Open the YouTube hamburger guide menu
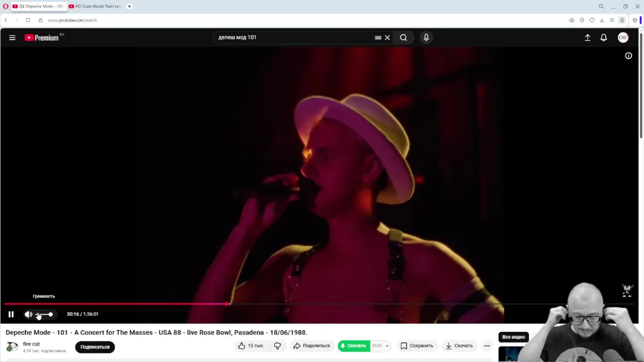 pyautogui.click(x=12, y=37)
